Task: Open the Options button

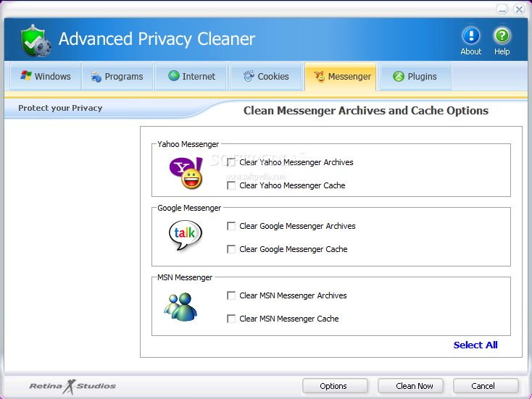Action: [x=335, y=386]
